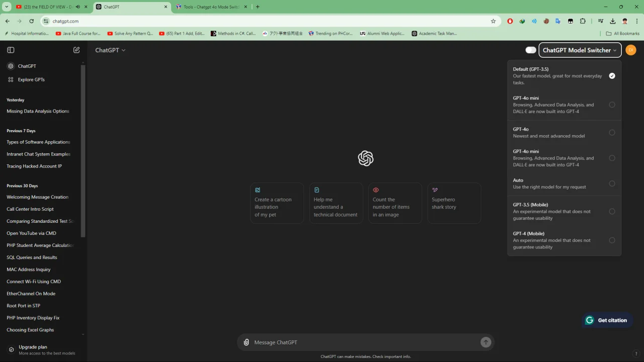The image size is (644, 362).
Task: Click the sidebar vertical scrollbar
Action: 83,151
